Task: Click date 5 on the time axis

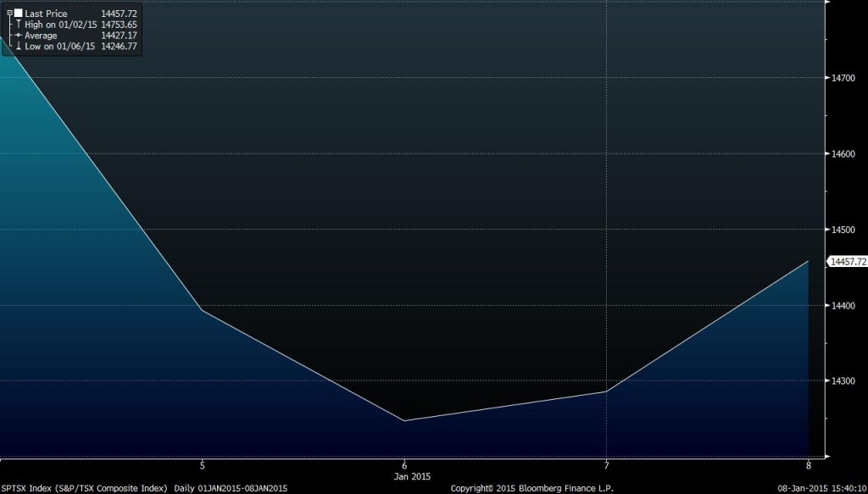Action: (202, 465)
